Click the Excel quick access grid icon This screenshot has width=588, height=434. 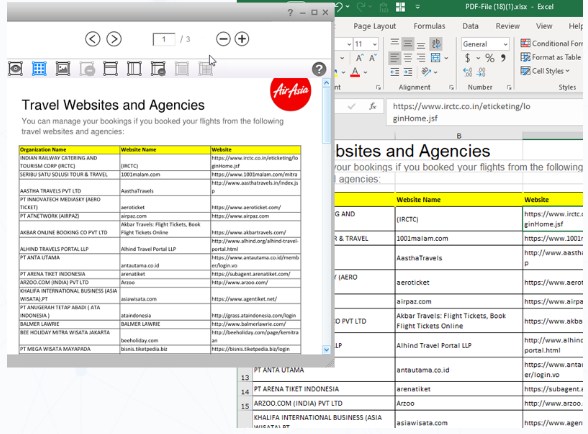coord(400,7)
